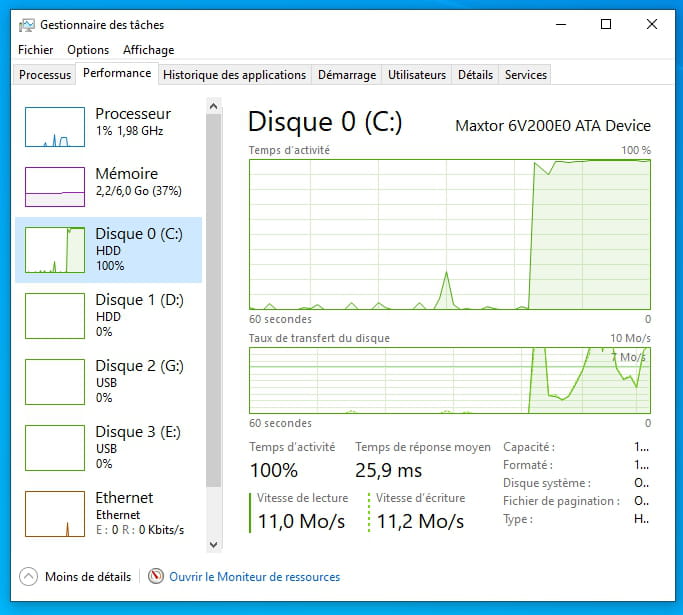
Task: Open the Historique des applications tab
Action: click(x=235, y=75)
